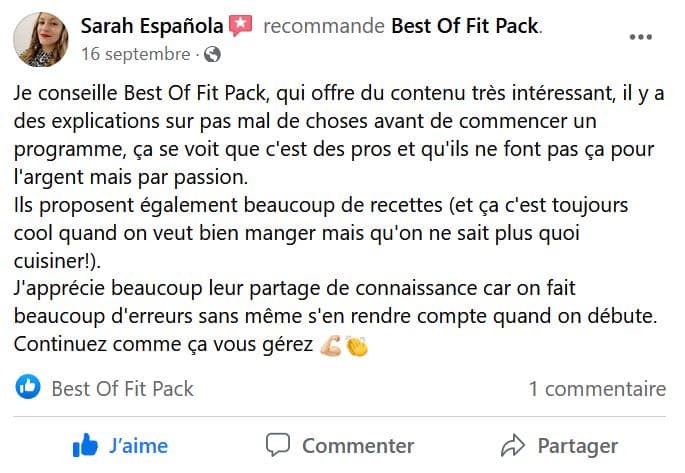The width and height of the screenshot is (685, 473).
Task: Open the Best Of Fit Pack page in header
Action: 463,26
